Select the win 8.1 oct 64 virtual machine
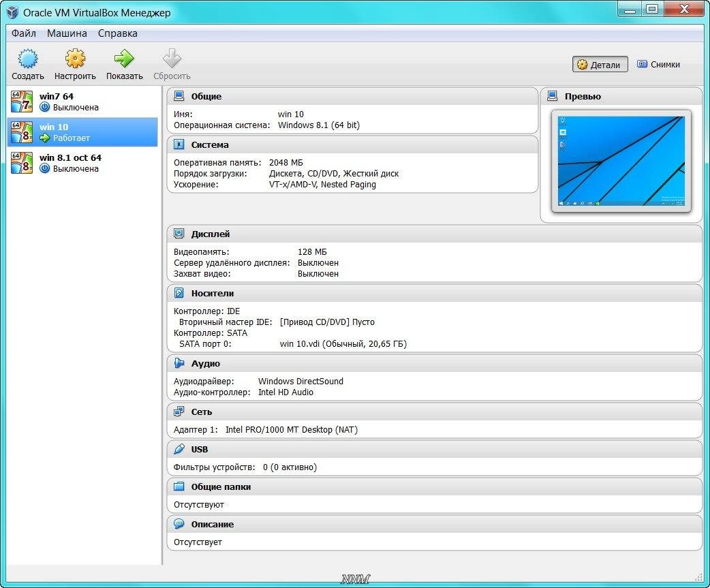The image size is (710, 588). click(82, 163)
